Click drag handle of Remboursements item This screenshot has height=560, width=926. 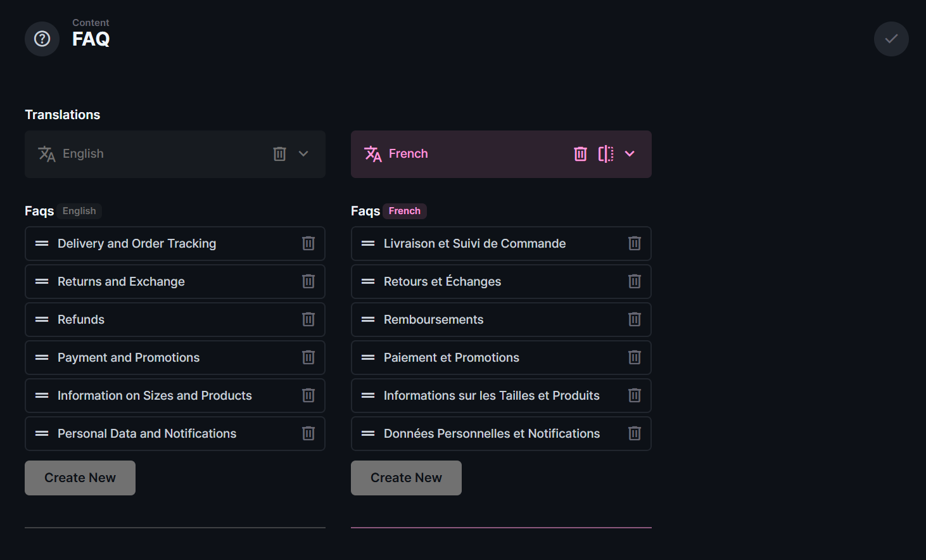pyautogui.click(x=368, y=319)
